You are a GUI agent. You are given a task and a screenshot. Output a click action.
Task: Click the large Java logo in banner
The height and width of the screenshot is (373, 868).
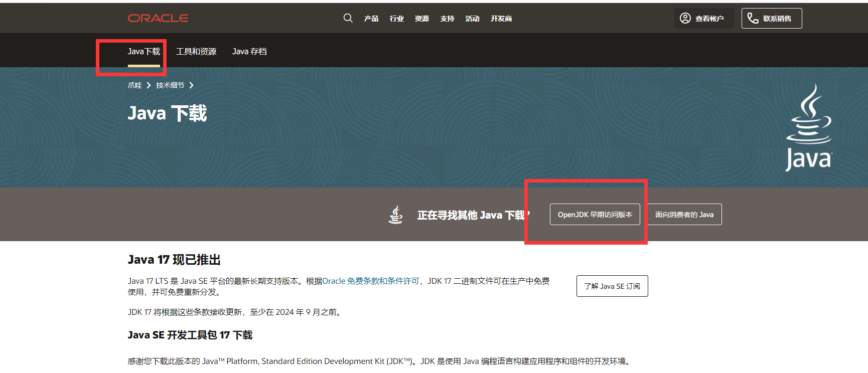point(808,127)
